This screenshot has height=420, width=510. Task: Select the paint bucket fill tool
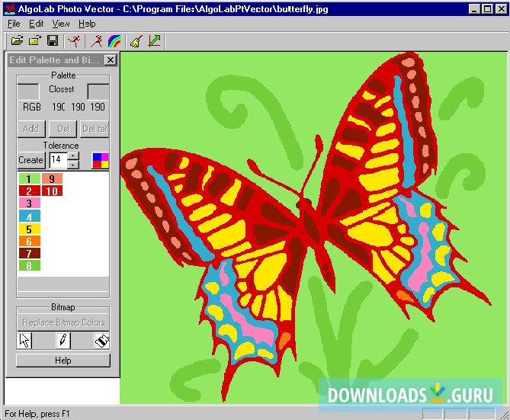point(102,341)
